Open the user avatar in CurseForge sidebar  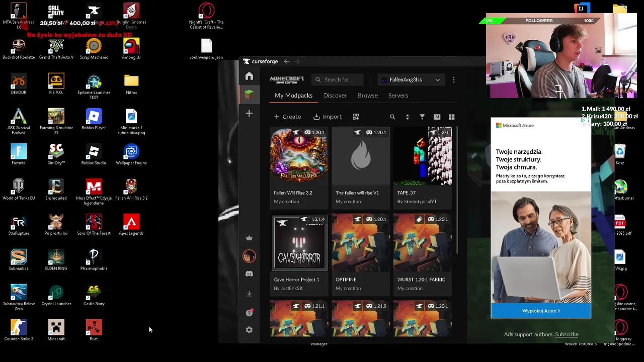249,256
